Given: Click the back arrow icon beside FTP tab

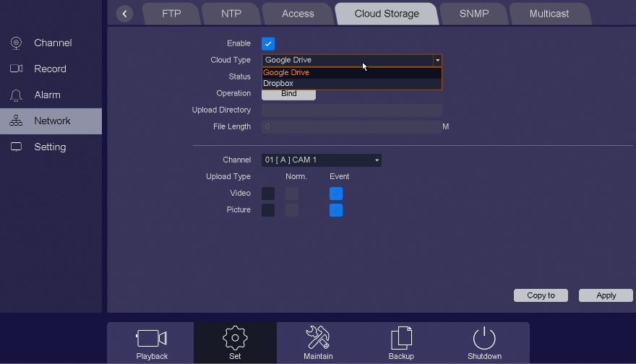Looking at the screenshot, I should 124,14.
